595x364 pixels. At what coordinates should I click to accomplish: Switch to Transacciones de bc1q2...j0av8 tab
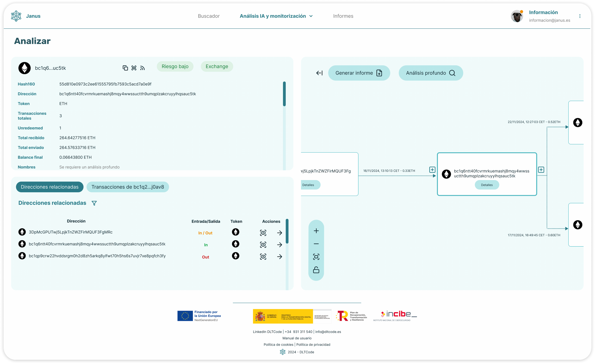(x=128, y=187)
